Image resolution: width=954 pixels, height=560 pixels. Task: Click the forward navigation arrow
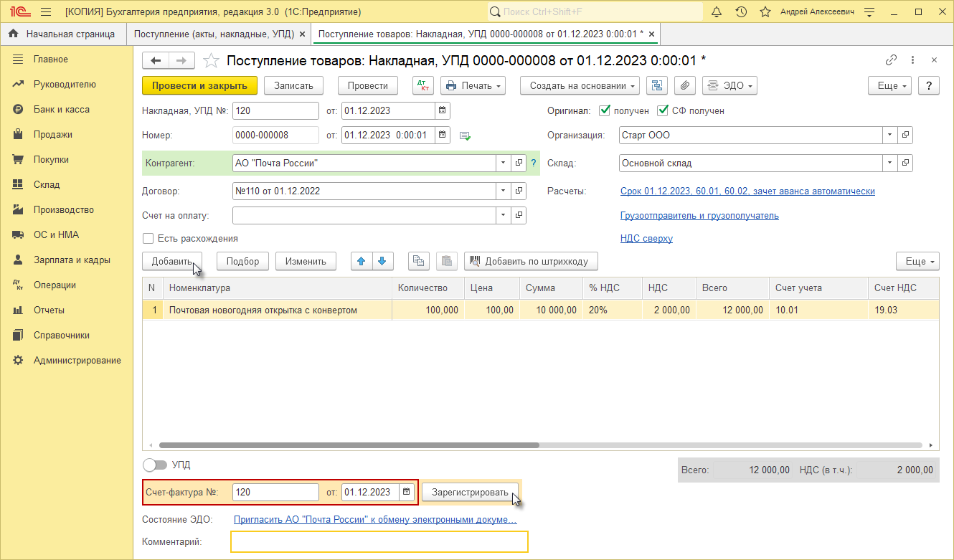click(x=181, y=61)
